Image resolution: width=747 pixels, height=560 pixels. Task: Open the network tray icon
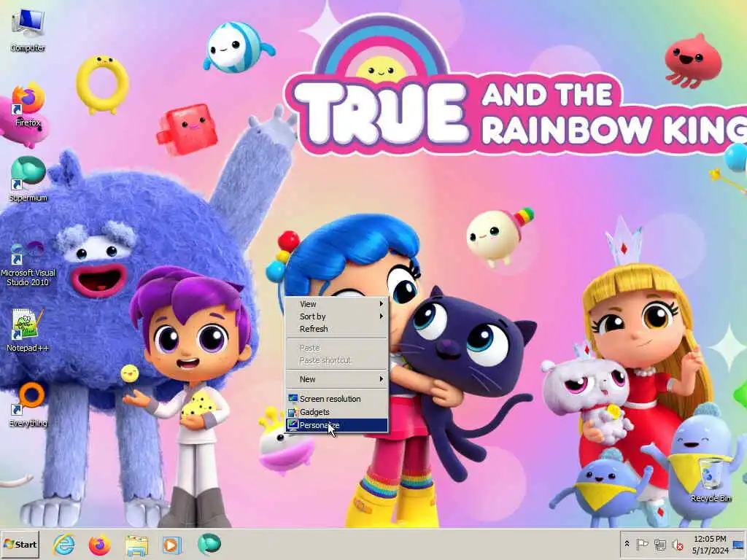click(659, 544)
